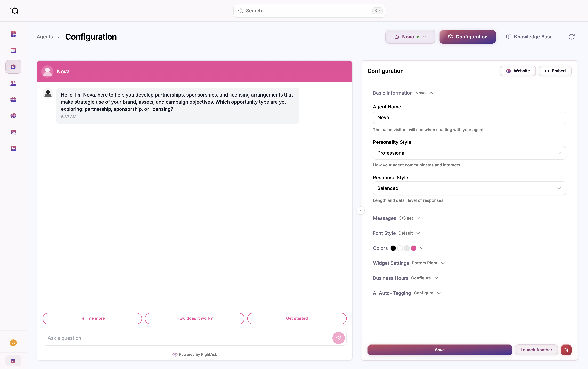Focus the top Search field
588x369 pixels.
click(309, 11)
